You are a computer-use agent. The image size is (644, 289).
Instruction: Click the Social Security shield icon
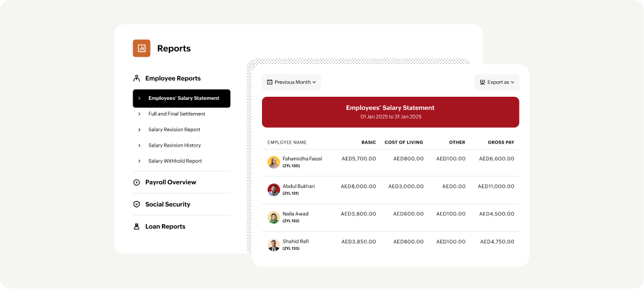[136, 204]
